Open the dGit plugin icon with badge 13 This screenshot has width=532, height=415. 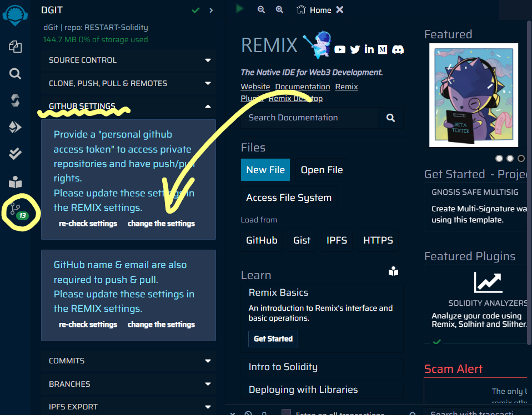(19, 211)
